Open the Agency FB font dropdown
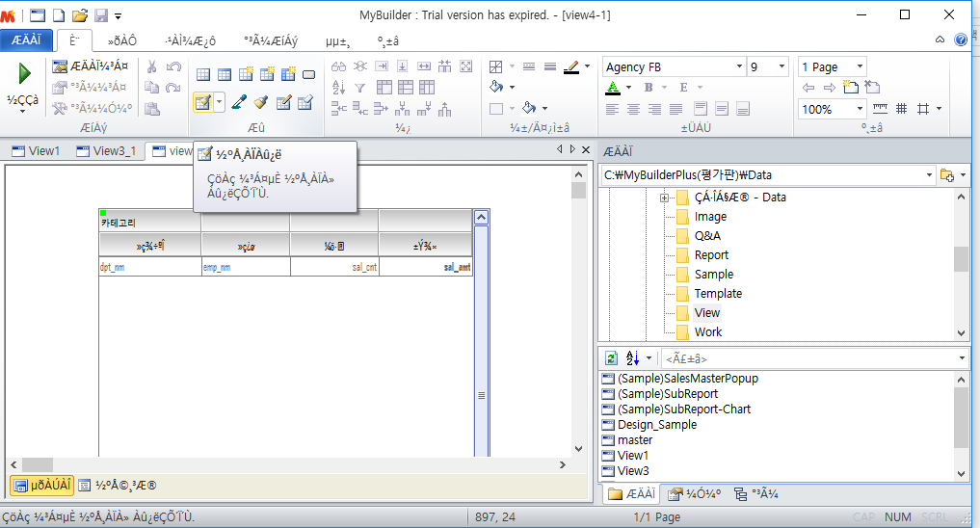The width and height of the screenshot is (980, 528). pyautogui.click(x=739, y=66)
